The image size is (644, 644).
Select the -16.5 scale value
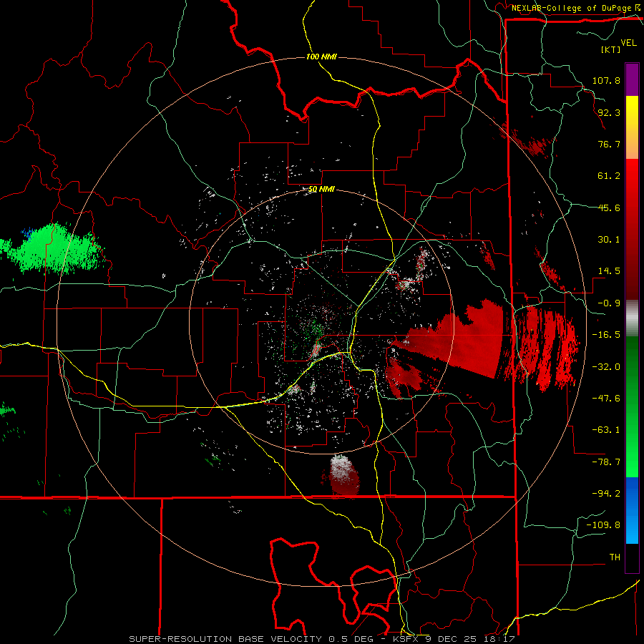(606, 335)
